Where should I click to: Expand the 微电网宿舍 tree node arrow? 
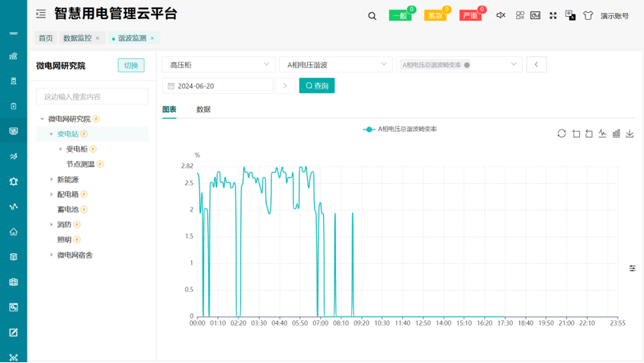(x=51, y=255)
